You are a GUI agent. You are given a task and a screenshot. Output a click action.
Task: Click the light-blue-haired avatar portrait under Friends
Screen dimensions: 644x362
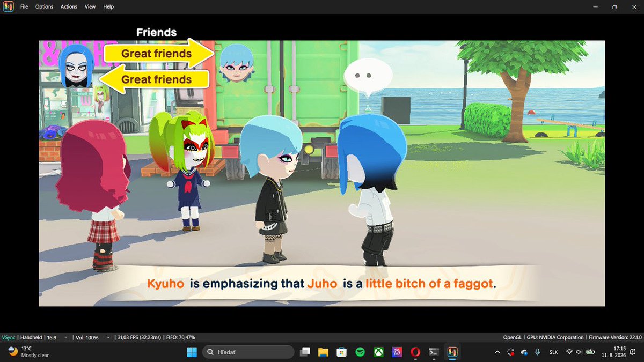(237, 63)
